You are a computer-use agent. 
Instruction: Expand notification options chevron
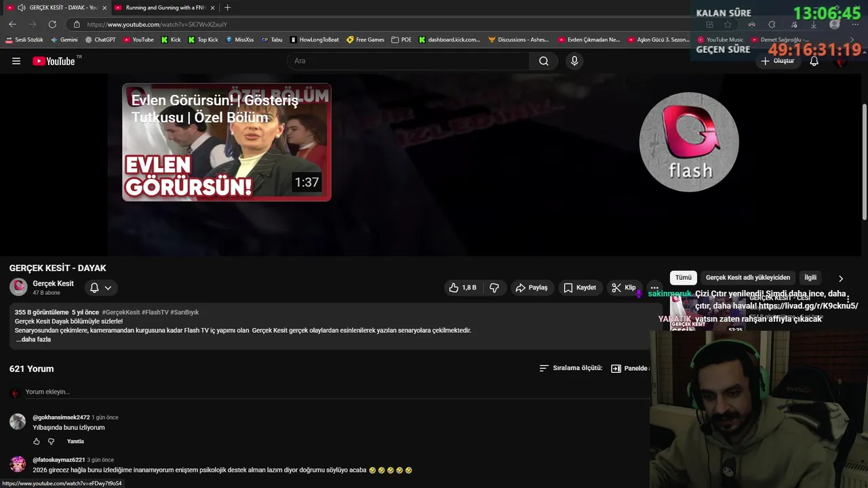point(108,288)
